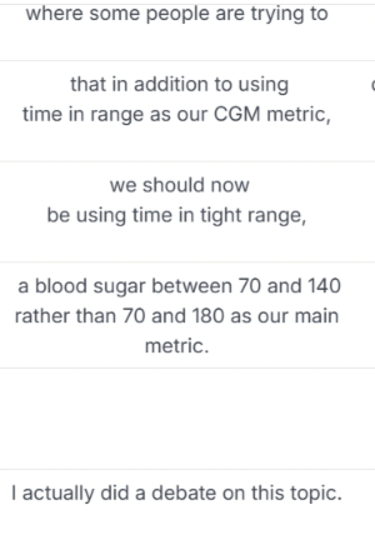Click the "time in range as our CGM metric," line
The height and width of the screenshot is (535, 375).
pyautogui.click(x=177, y=114)
